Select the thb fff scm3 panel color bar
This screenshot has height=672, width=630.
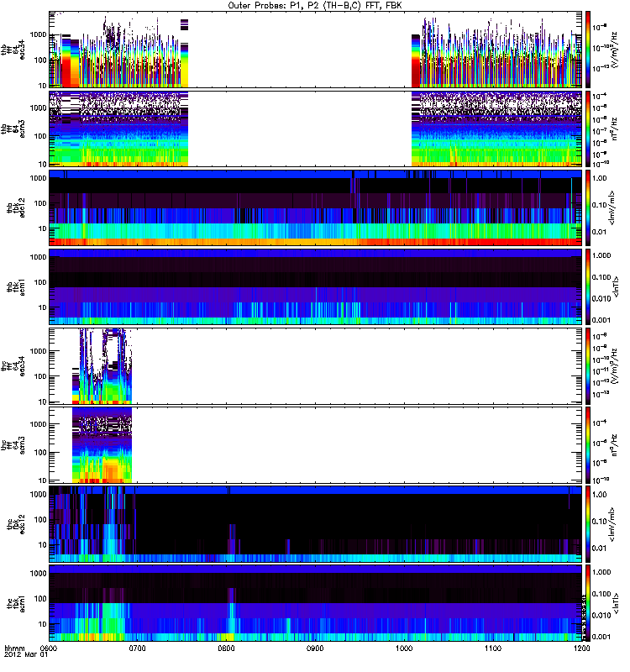[589, 127]
